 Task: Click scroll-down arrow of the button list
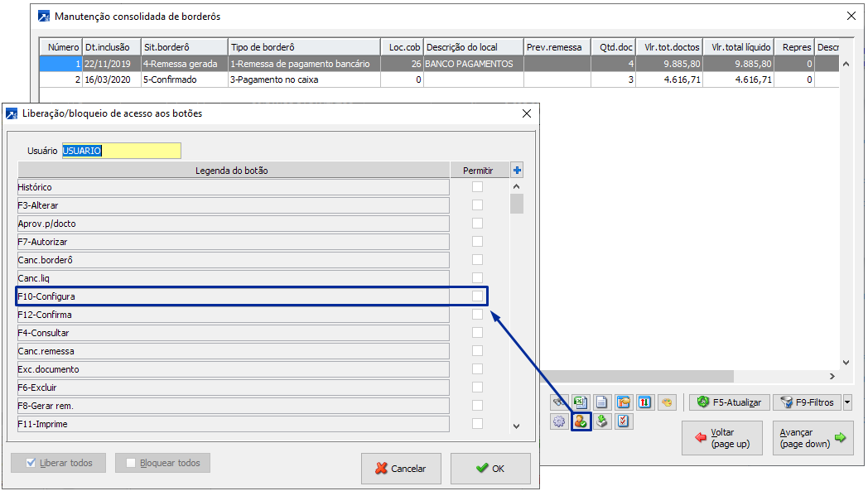(x=517, y=426)
